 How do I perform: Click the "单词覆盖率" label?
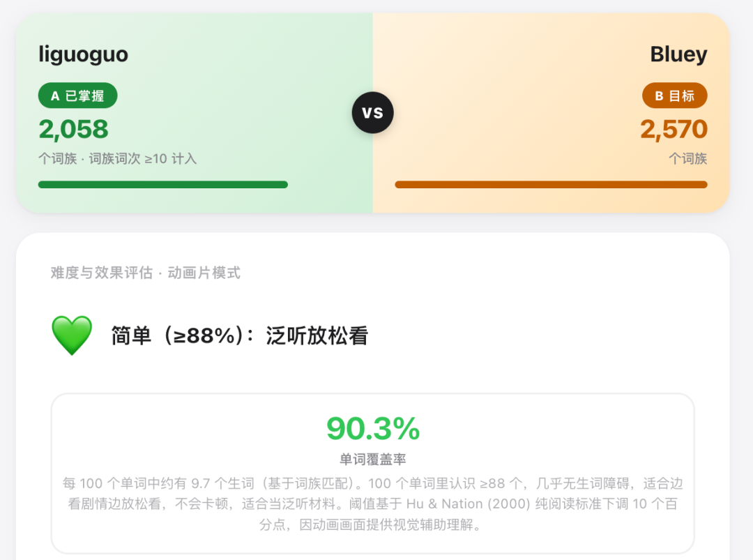coord(373,460)
